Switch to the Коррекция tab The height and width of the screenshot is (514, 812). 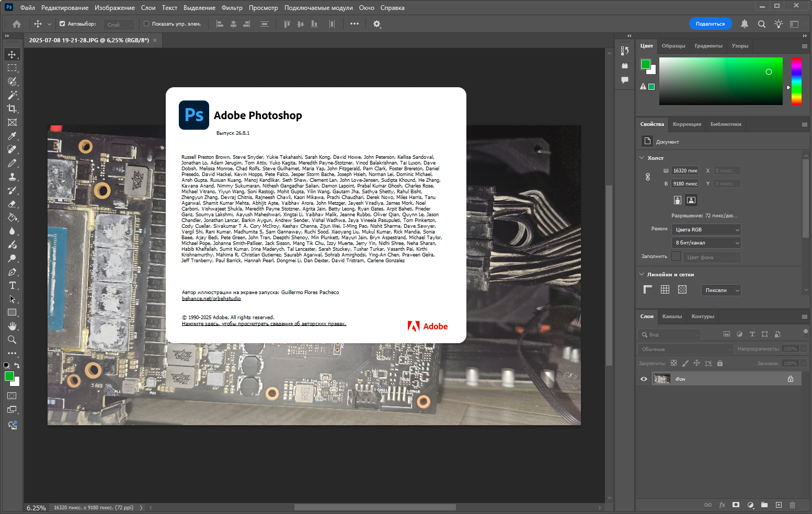687,124
